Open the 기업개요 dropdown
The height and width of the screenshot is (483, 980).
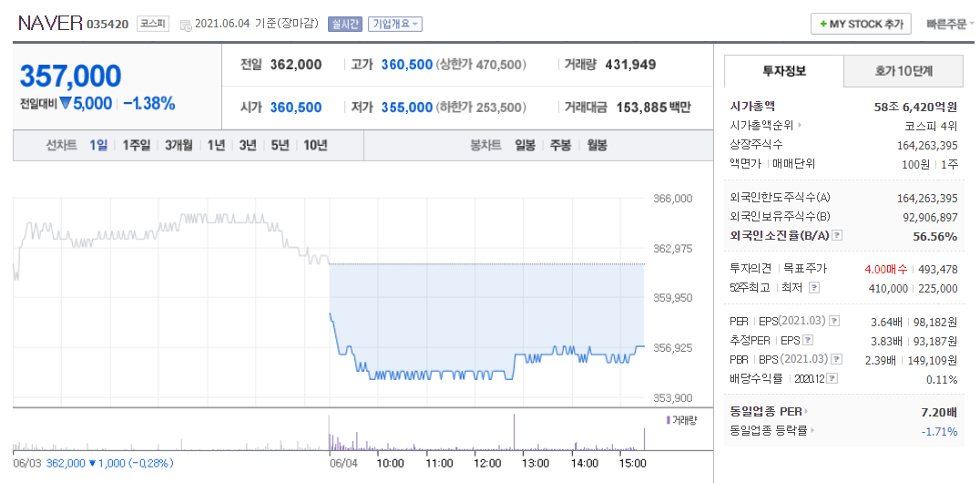pyautogui.click(x=395, y=25)
